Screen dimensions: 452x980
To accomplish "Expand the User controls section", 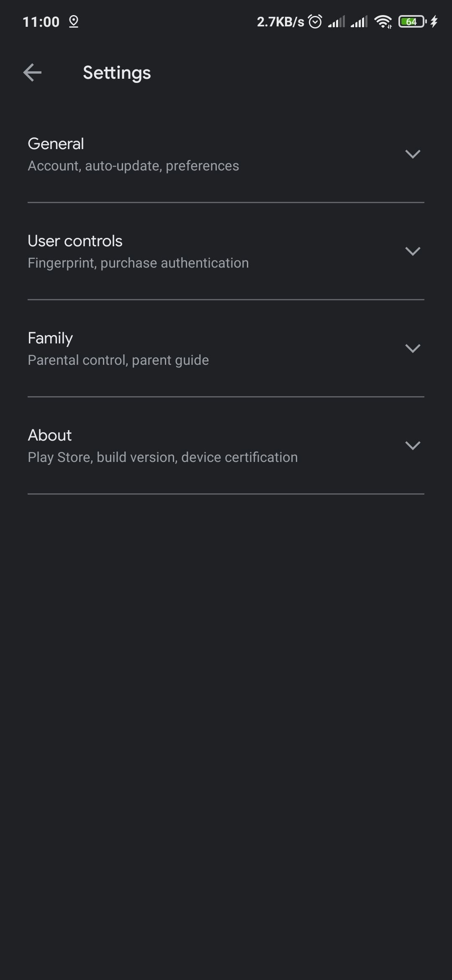I will (x=413, y=251).
